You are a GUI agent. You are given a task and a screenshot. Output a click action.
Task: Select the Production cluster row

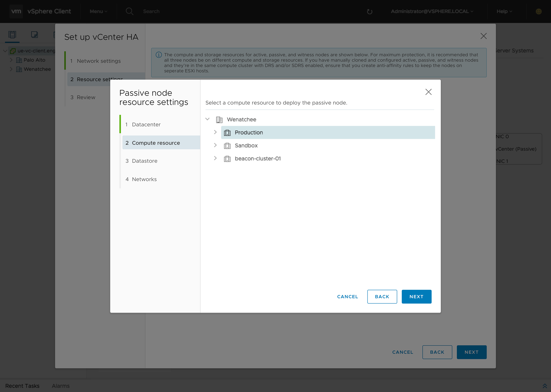click(328, 132)
